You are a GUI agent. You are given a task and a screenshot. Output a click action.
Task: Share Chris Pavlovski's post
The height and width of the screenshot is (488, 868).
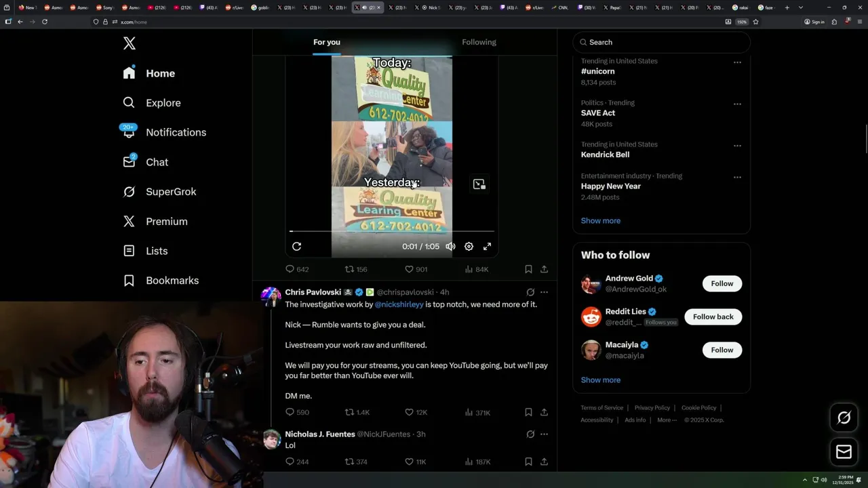544,412
